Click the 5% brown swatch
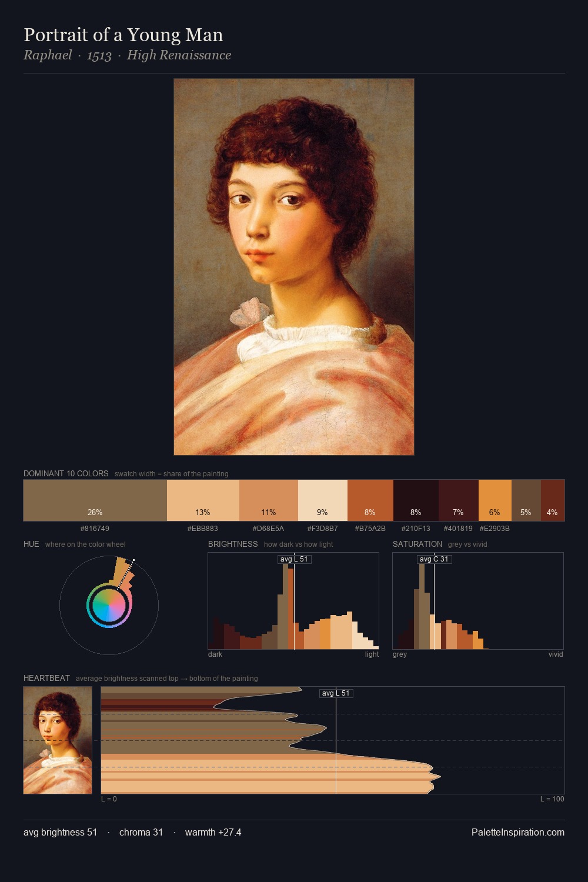 526,500
